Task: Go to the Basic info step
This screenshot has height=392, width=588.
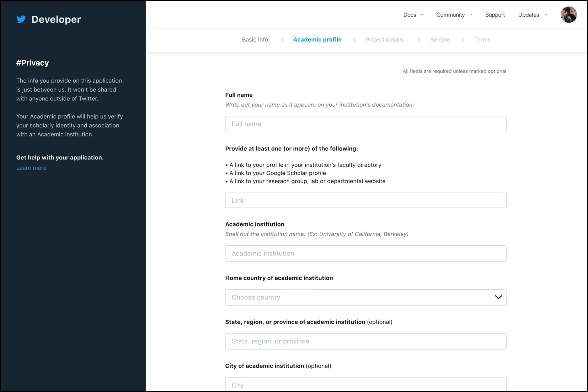Action: (255, 40)
